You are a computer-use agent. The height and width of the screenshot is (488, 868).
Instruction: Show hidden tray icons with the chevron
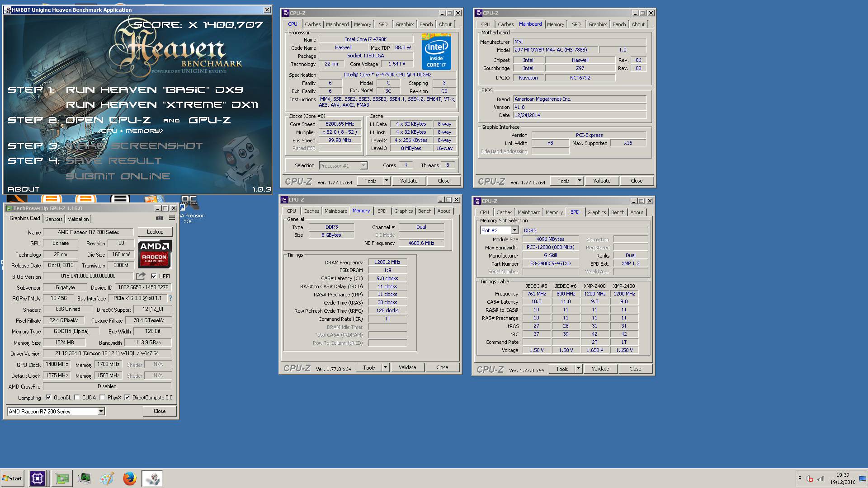point(800,478)
